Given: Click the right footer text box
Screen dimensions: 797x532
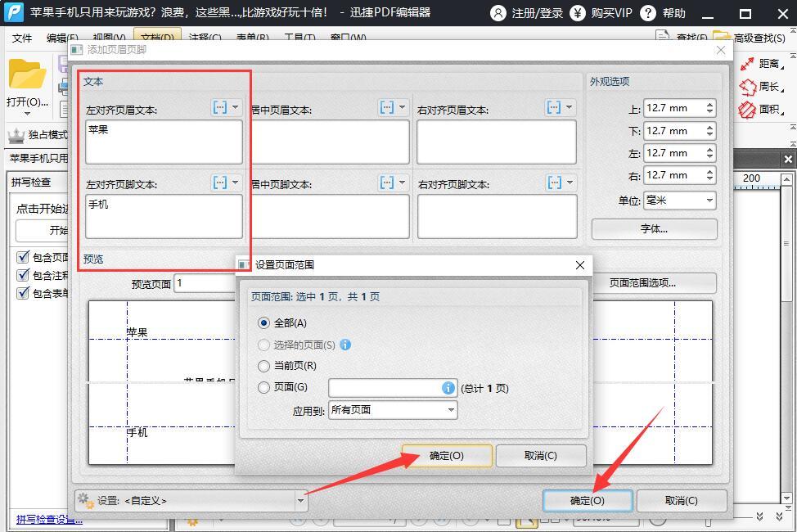Looking at the screenshot, I should coord(498,217).
